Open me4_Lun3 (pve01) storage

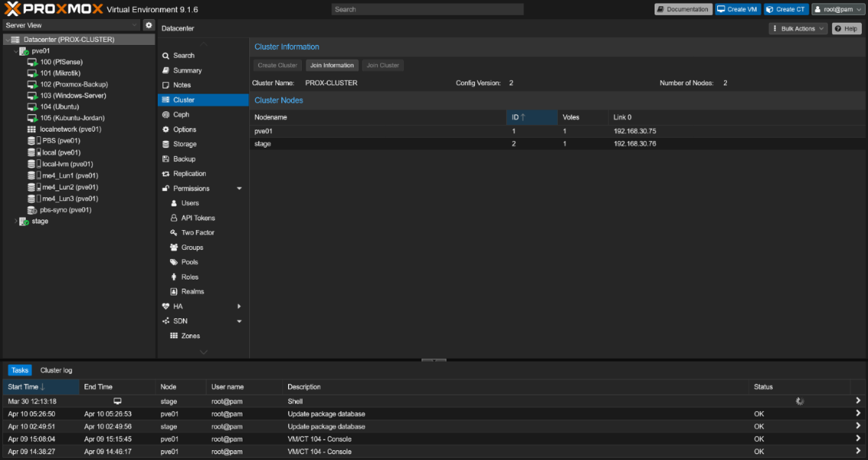pos(70,198)
